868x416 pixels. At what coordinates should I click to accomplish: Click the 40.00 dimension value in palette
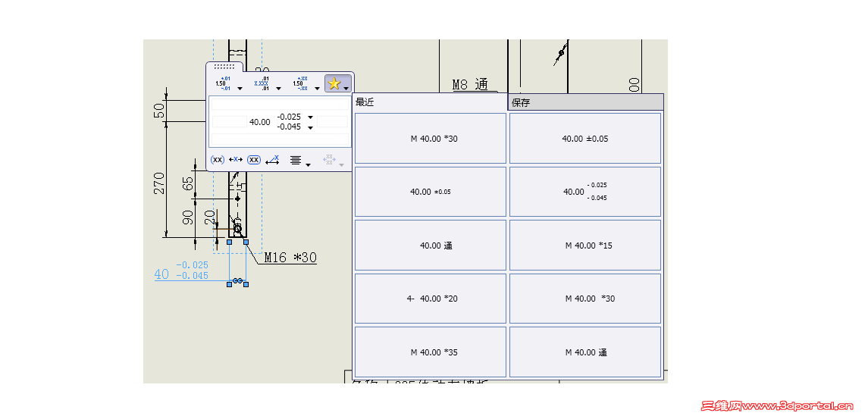pos(260,122)
